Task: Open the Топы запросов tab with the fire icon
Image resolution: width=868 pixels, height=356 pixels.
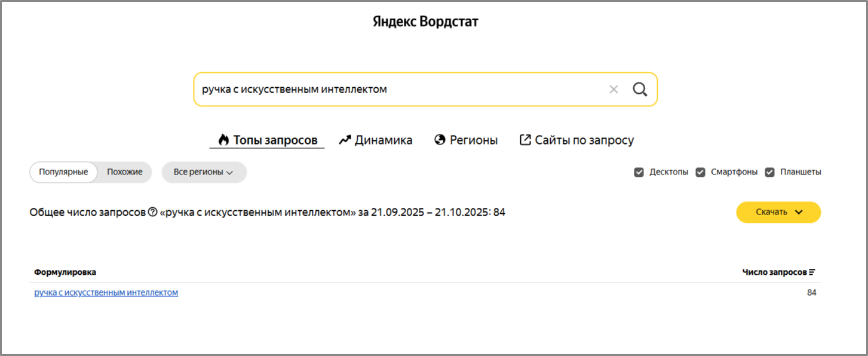Action: pyautogui.click(x=267, y=140)
